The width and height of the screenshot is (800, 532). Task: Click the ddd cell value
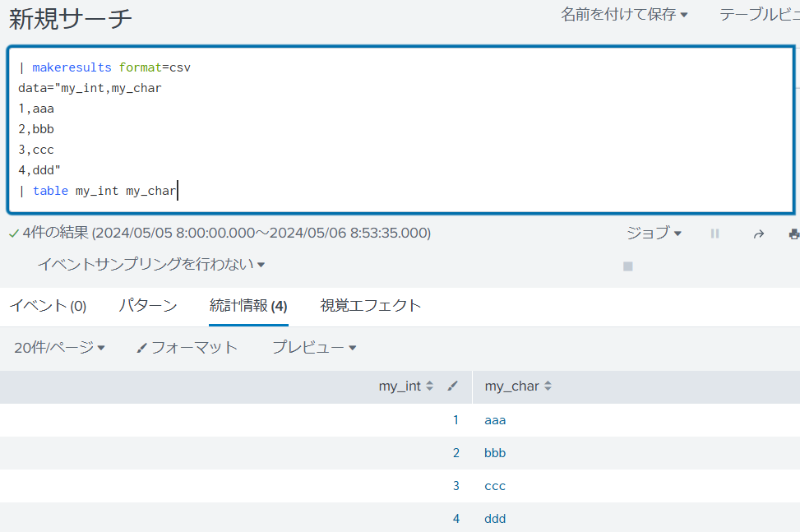coord(495,519)
